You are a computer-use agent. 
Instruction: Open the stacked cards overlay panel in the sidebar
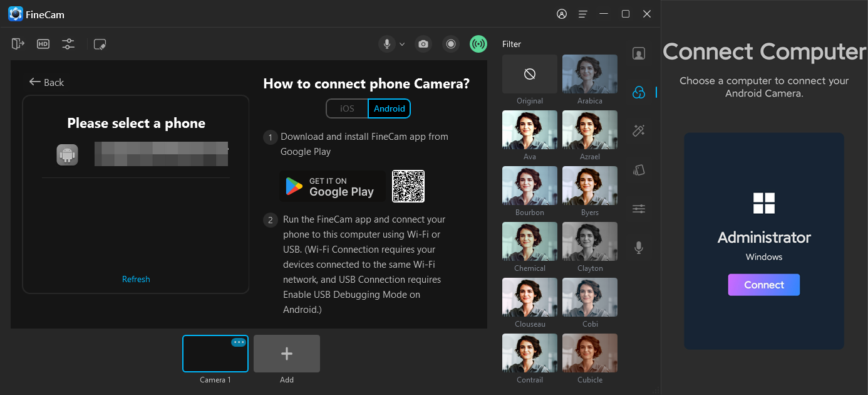click(639, 170)
